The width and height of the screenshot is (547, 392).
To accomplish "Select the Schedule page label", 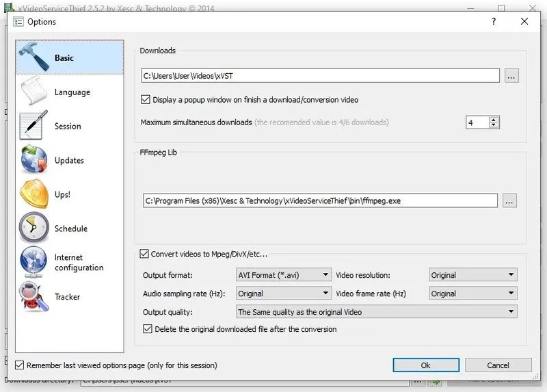I will point(71,228).
